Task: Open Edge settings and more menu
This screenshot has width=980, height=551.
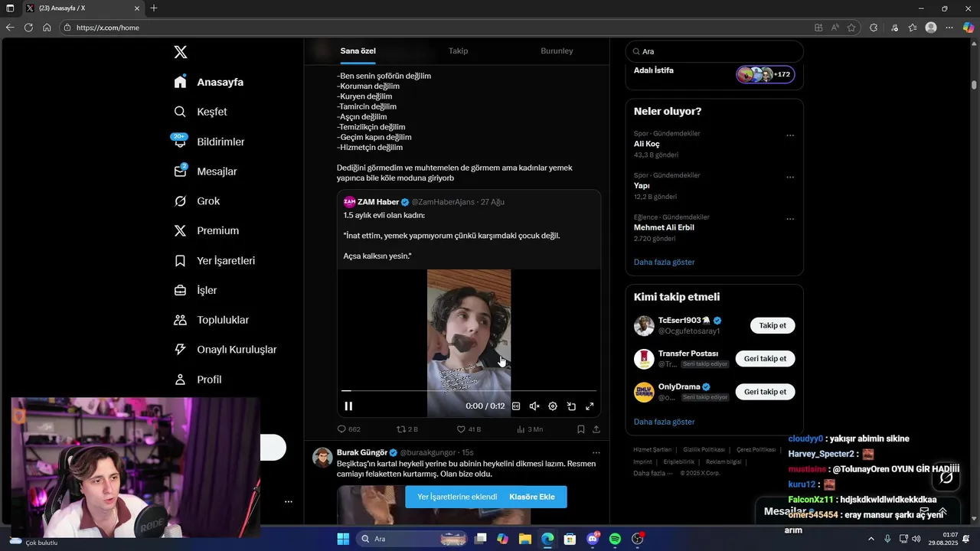Action: click(x=949, y=28)
